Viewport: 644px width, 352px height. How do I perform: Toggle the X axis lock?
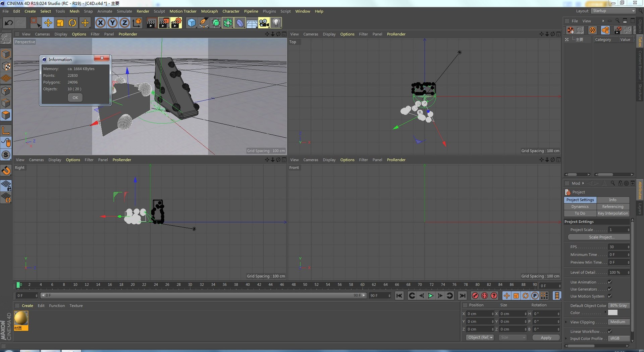click(x=100, y=23)
